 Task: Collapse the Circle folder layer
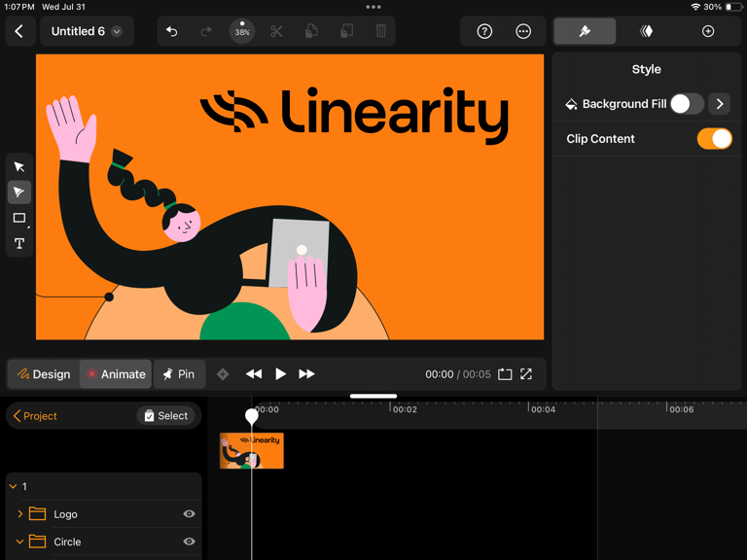(x=20, y=542)
